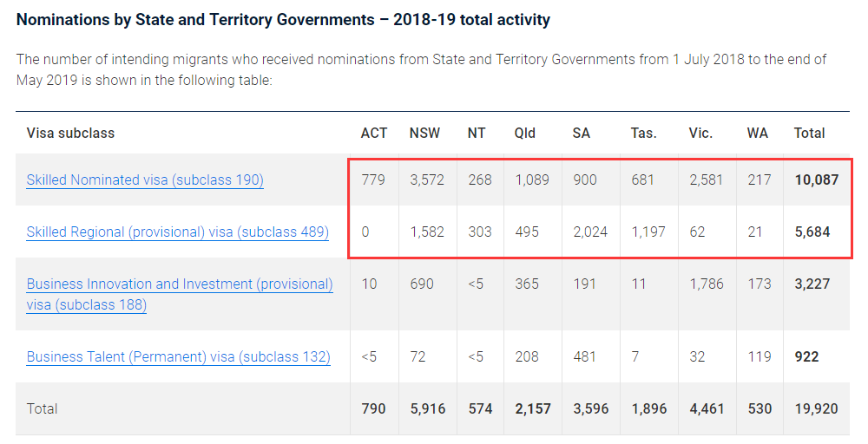The image size is (868, 444).
Task: Click the 1,786 Vic. cell for subclass 188
Action: tap(706, 284)
